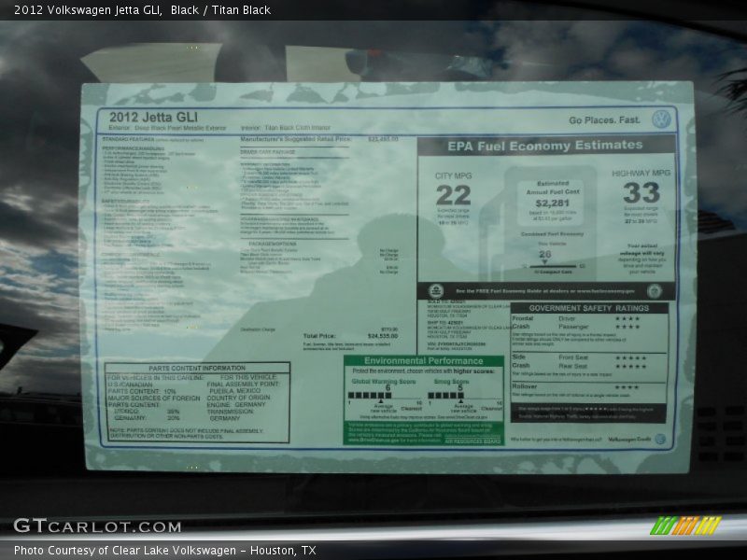Viewport: 747px width, 560px height.
Task: Click the annual fuel cost $2,281
Action: [553, 203]
